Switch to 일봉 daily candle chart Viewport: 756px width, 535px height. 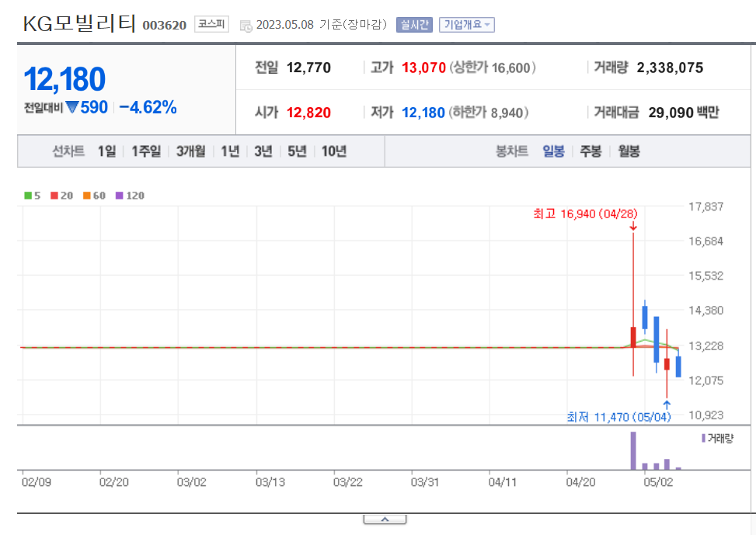coord(553,151)
